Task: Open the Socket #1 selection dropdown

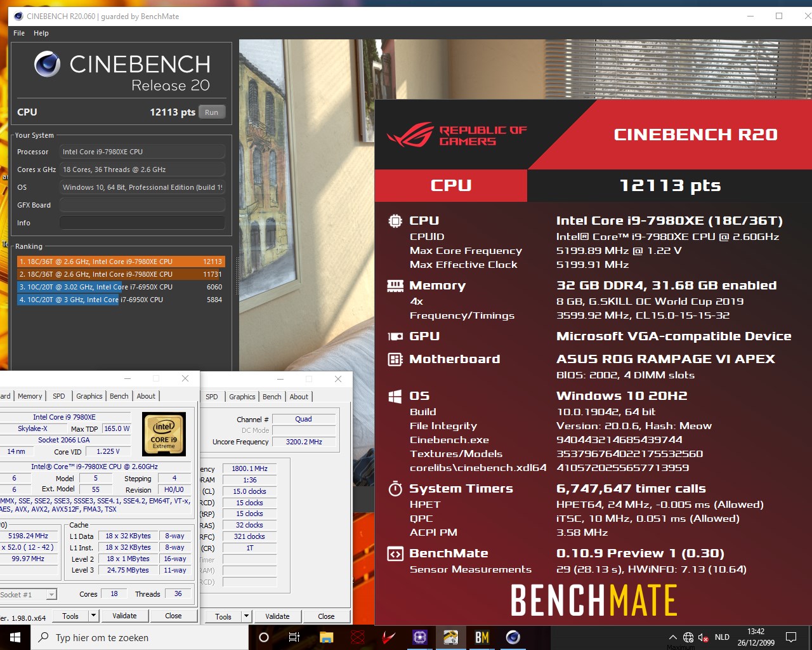Action: [x=51, y=595]
